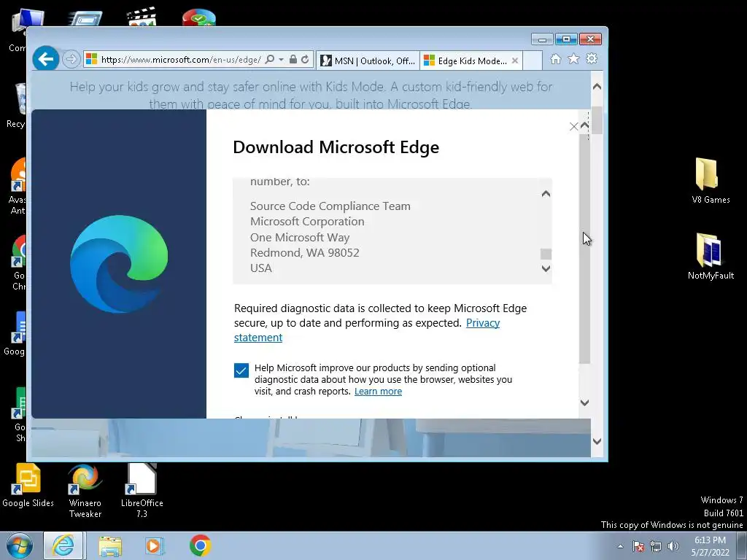Click the Download Microsoft Edge heading
Viewport: 747px width, 560px height.
coord(336,147)
